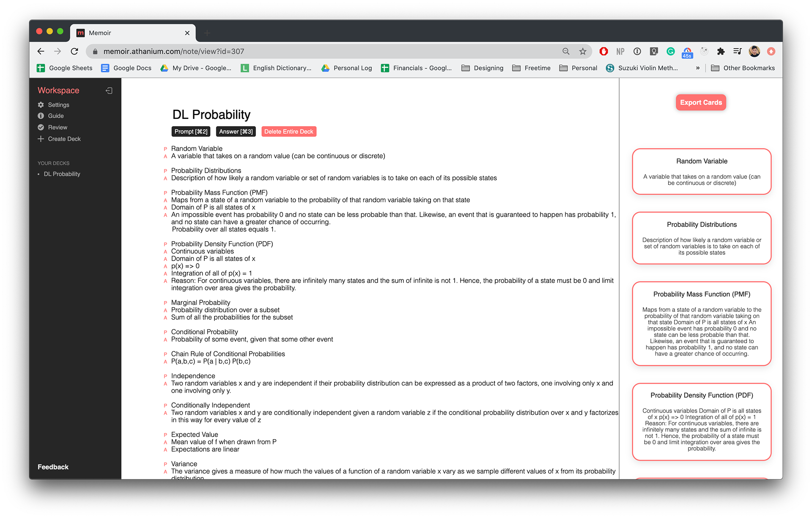The image size is (812, 518).
Task: Click the red update arrow icon
Action: [771, 51]
